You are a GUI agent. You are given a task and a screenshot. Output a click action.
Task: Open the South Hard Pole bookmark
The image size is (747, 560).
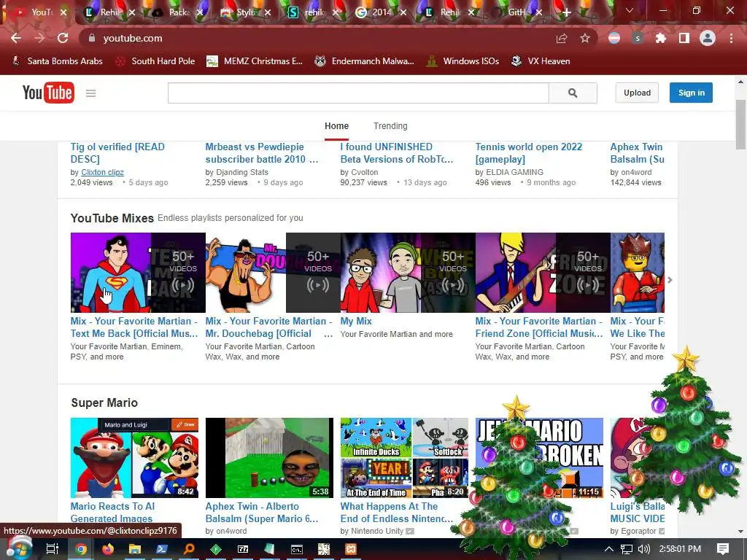click(156, 61)
